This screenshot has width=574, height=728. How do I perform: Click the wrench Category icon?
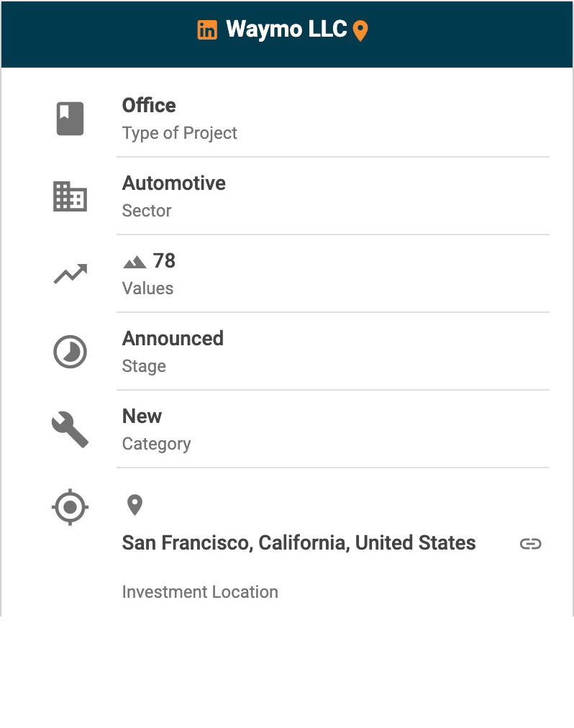(x=70, y=429)
